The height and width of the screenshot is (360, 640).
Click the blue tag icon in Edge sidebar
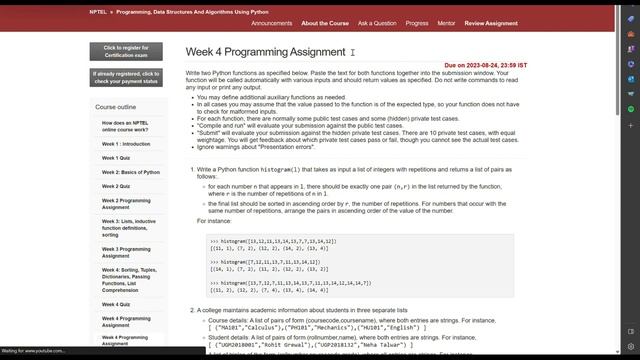pos(631,19)
